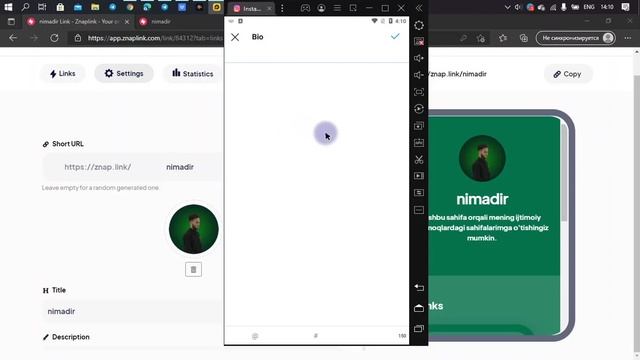Viewport: 640px width, 360px height.
Task: Open browser collections icon
Action: (x=524, y=38)
